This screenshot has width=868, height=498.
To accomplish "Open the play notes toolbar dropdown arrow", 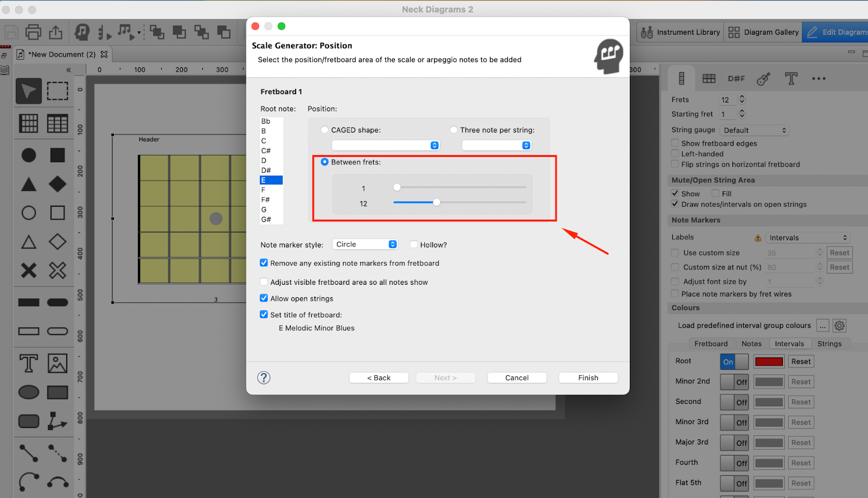I will (x=139, y=33).
